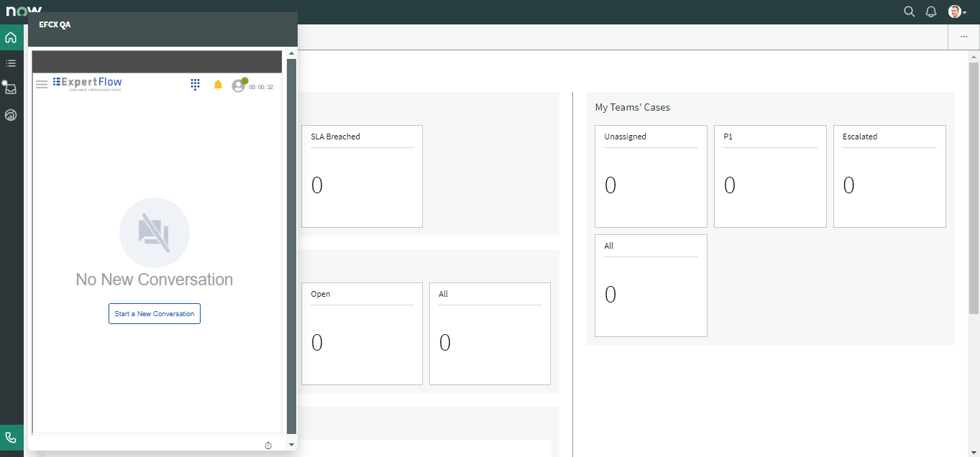Open the Home icon in left sidebar
Viewport: 980px width, 457px height.
11,37
